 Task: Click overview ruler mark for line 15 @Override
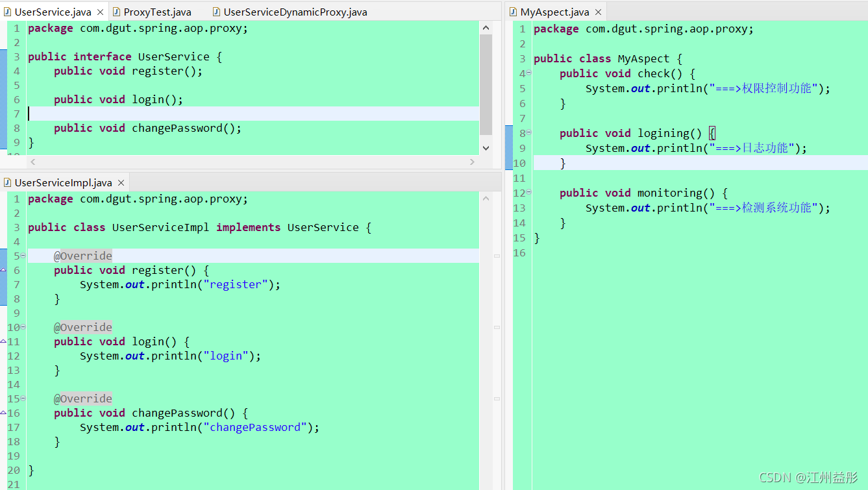point(497,399)
